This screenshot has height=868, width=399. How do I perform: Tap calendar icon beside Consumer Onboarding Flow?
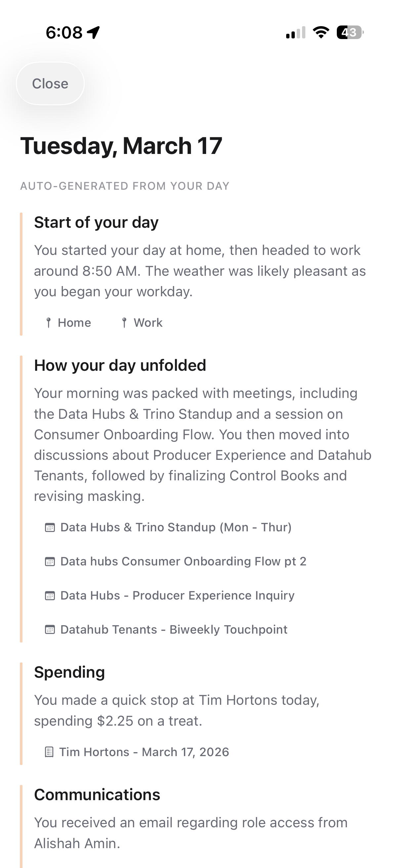pyautogui.click(x=50, y=562)
